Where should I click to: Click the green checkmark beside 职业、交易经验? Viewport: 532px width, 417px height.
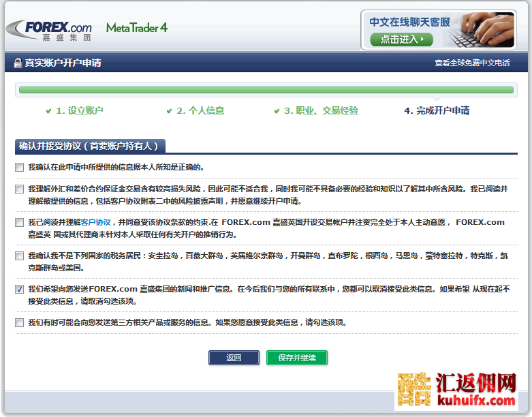(277, 111)
